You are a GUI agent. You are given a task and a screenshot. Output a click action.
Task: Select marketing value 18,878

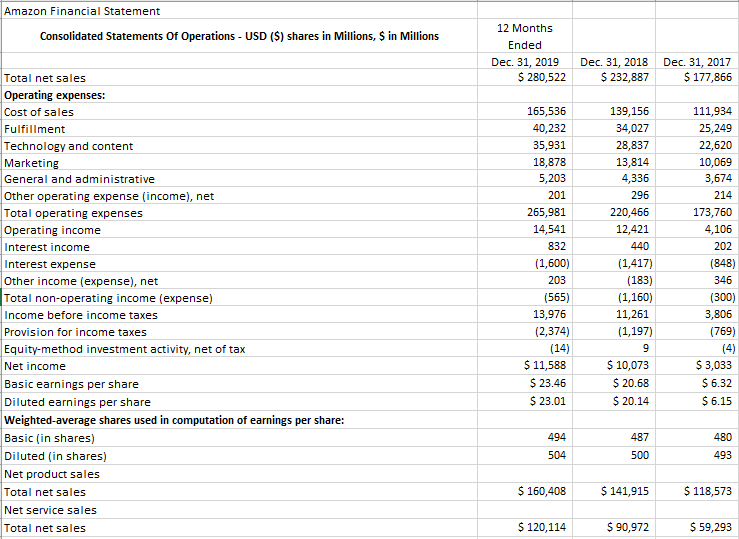549,162
